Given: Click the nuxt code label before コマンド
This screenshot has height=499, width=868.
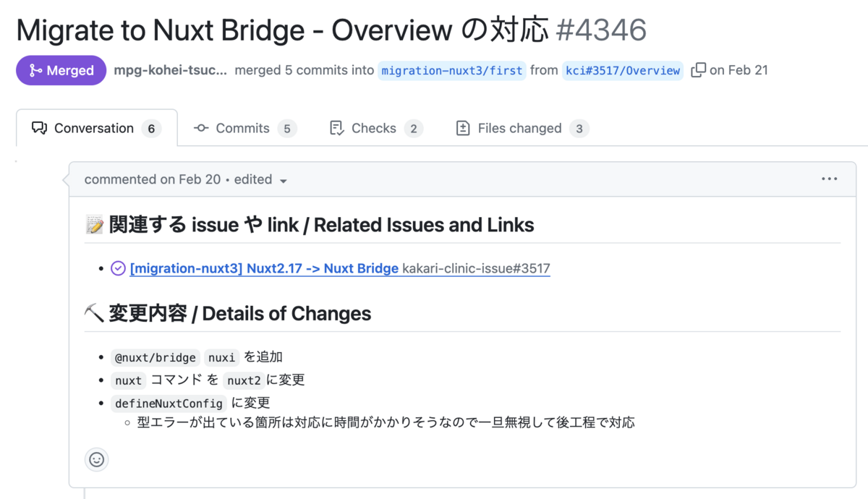Looking at the screenshot, I should pos(129,380).
